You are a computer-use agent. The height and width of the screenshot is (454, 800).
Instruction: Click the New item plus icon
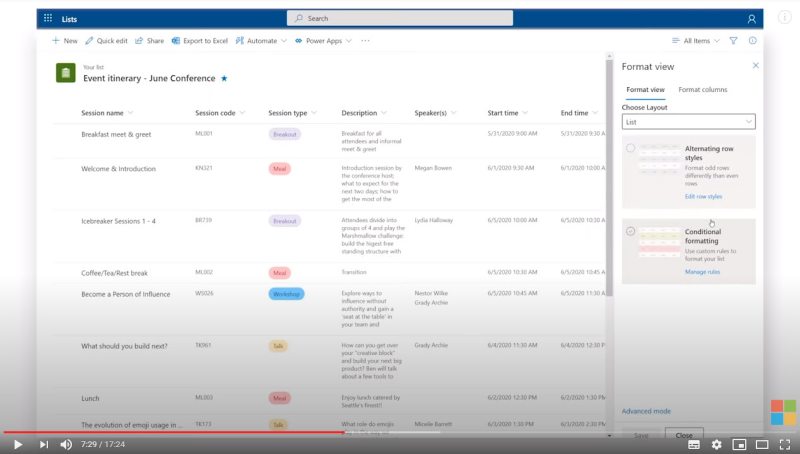coord(56,41)
